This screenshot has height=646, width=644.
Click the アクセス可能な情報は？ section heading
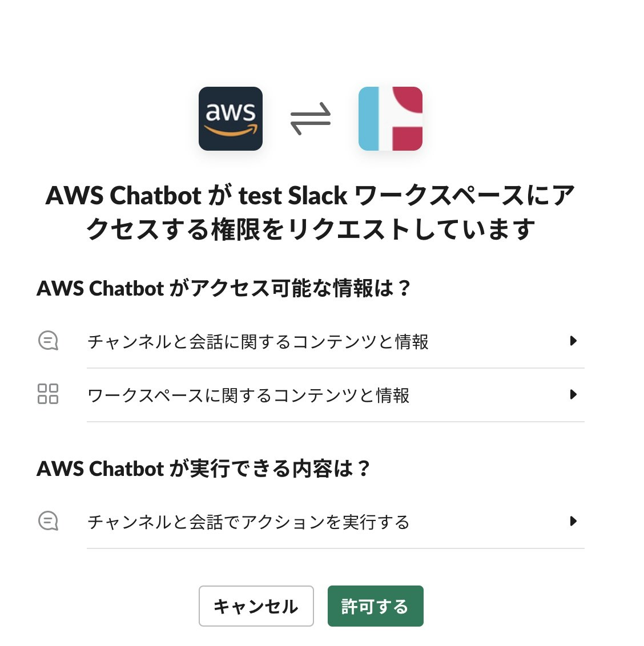pyautogui.click(x=224, y=288)
